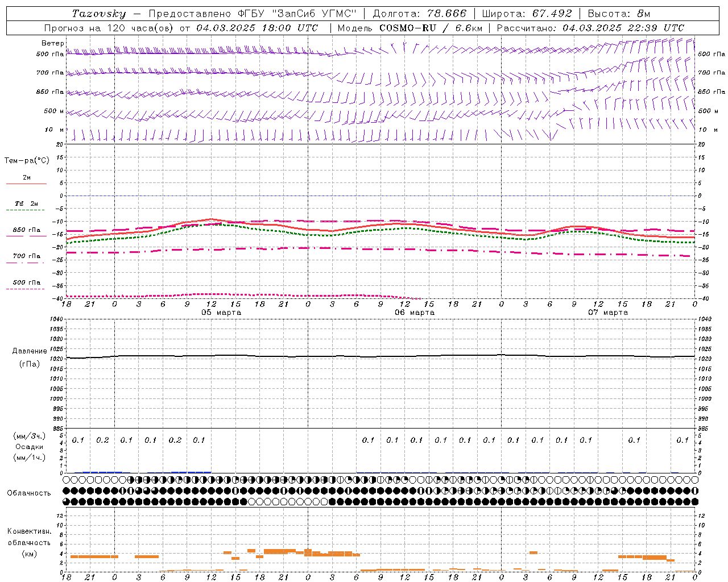Click the "06 марта" date label
The image size is (728, 582).
point(415,313)
